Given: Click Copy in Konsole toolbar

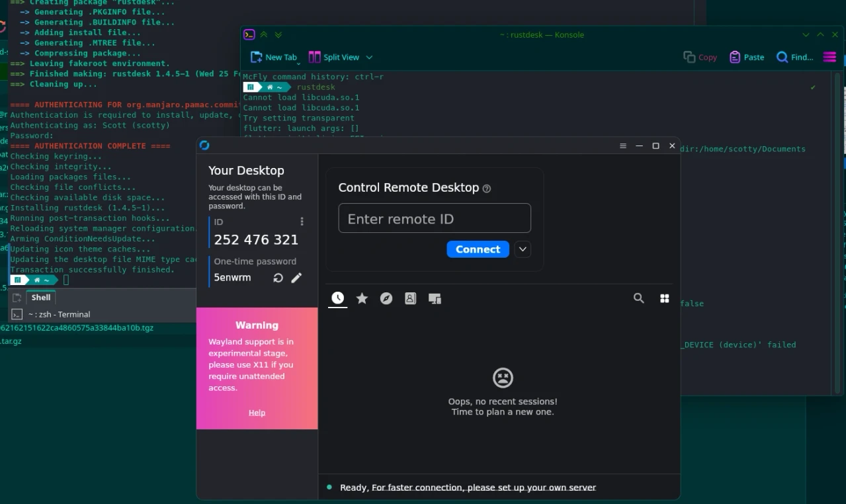Looking at the screenshot, I should point(700,58).
